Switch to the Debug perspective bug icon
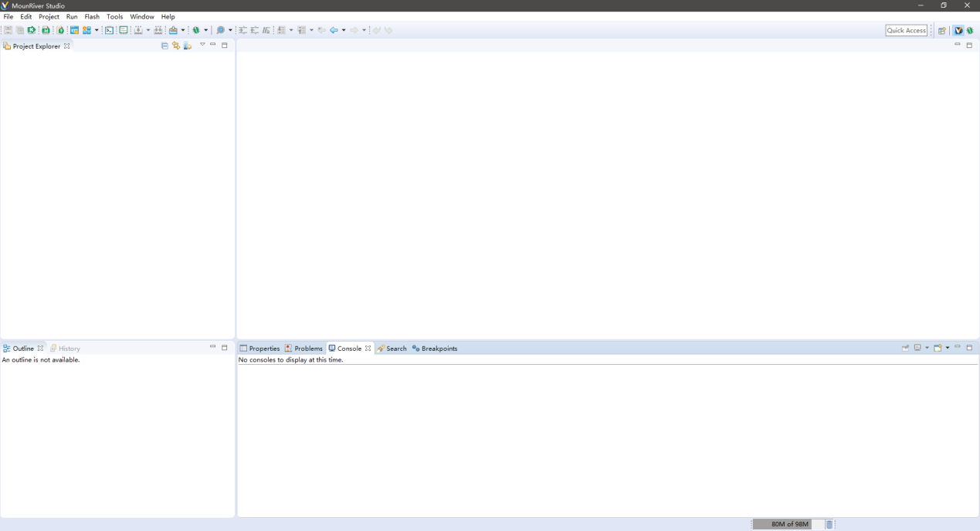 tap(970, 31)
